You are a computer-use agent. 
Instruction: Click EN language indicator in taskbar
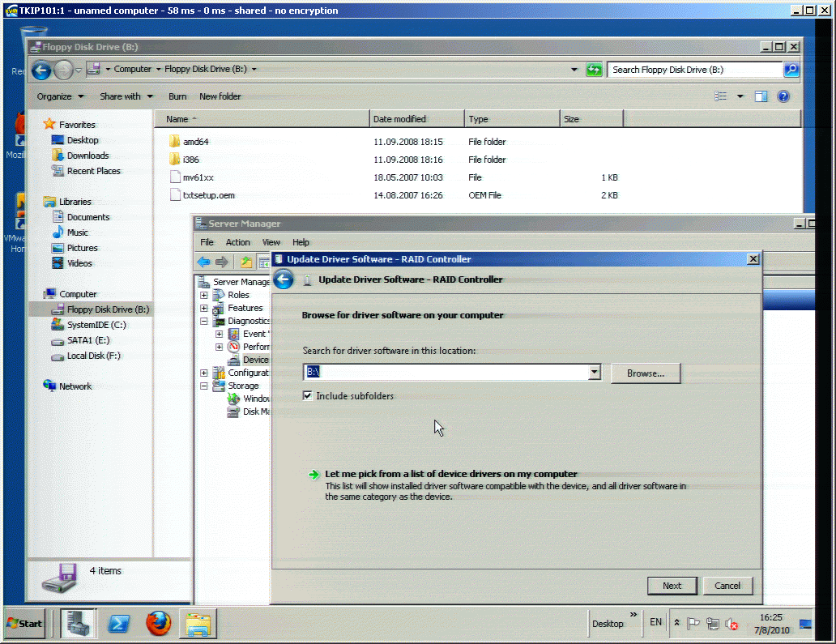pos(655,622)
